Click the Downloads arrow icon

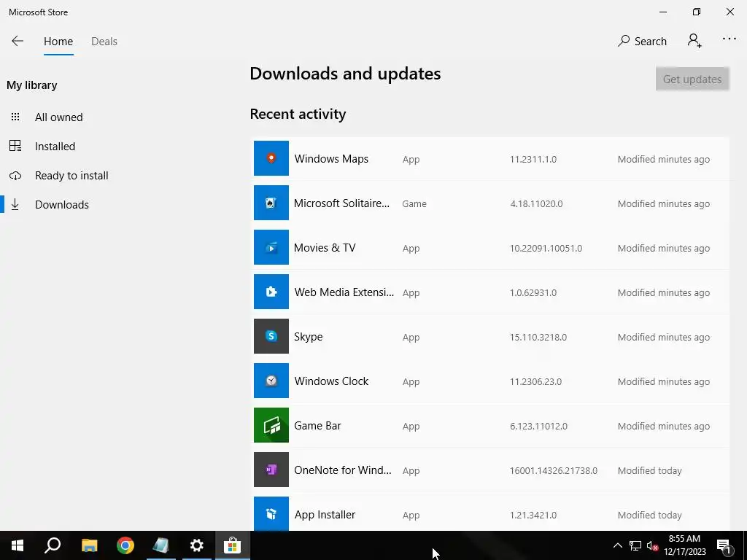pos(15,204)
